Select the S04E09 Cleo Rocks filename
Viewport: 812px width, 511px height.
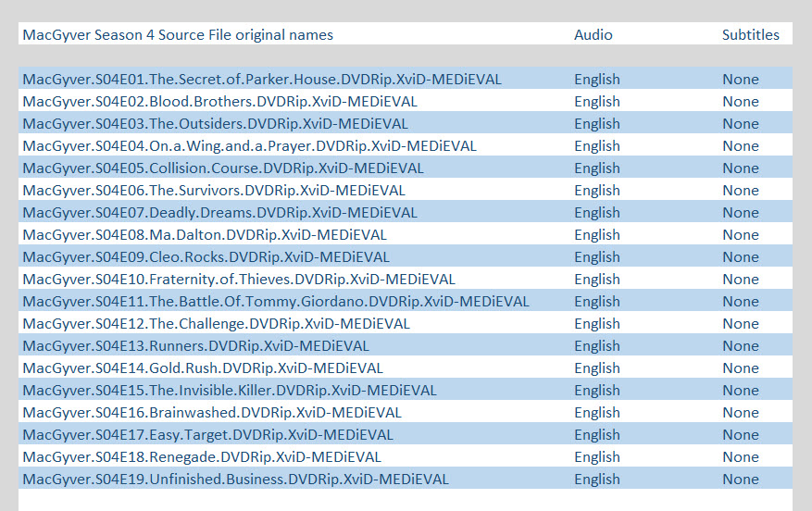point(206,257)
